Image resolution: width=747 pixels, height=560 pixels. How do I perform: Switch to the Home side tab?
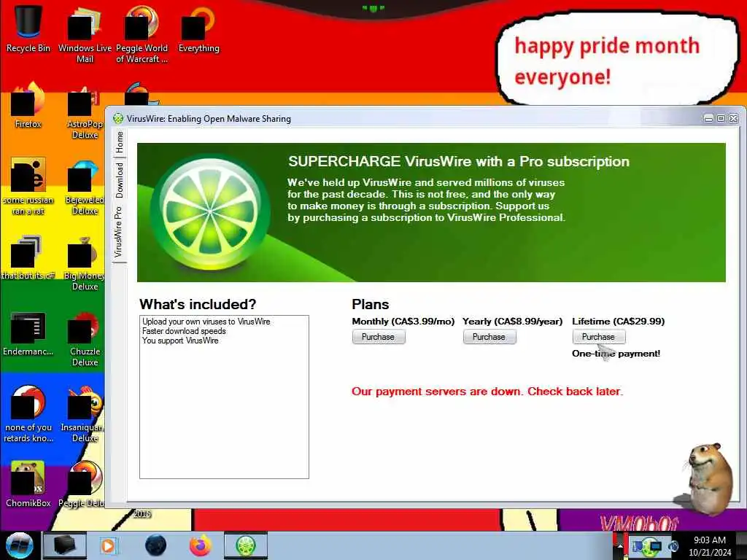point(119,142)
